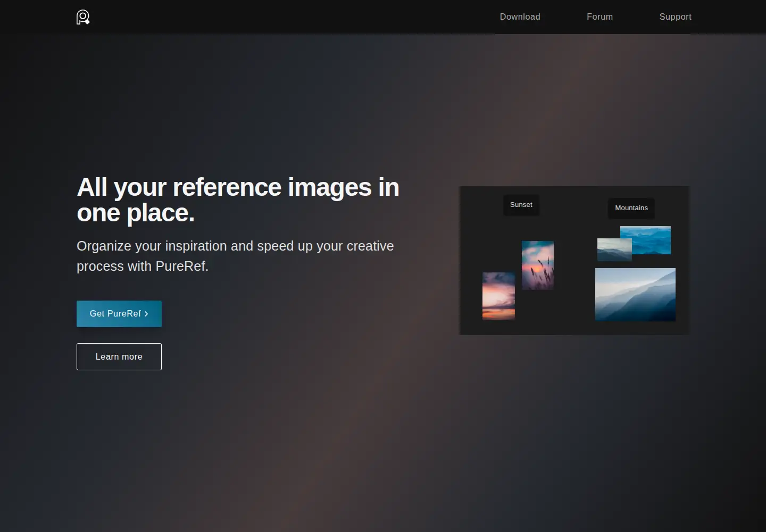Viewport: 766px width, 532px height.
Task: Select the Sunset label in preview
Action: (x=521, y=205)
